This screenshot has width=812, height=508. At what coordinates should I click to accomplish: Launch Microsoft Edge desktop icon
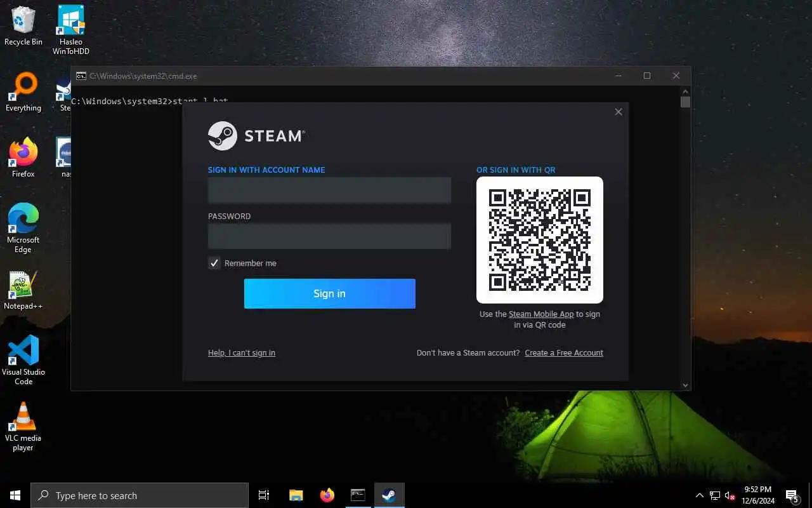click(x=23, y=229)
